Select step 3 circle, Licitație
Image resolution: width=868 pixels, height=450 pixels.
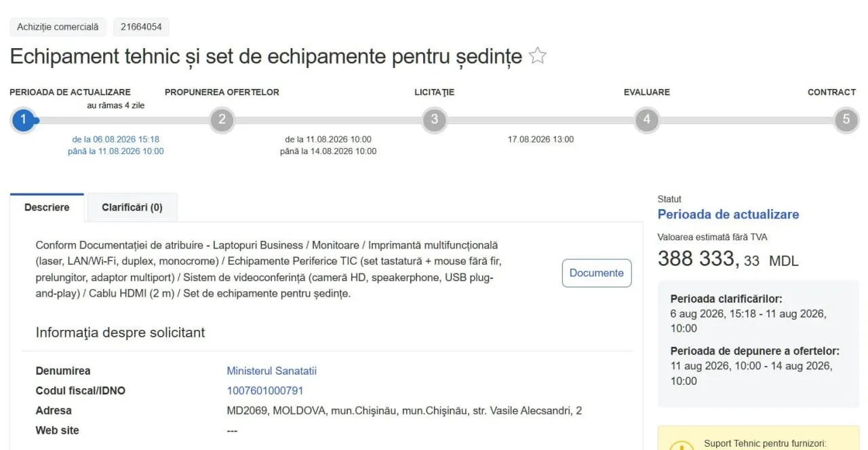(434, 120)
